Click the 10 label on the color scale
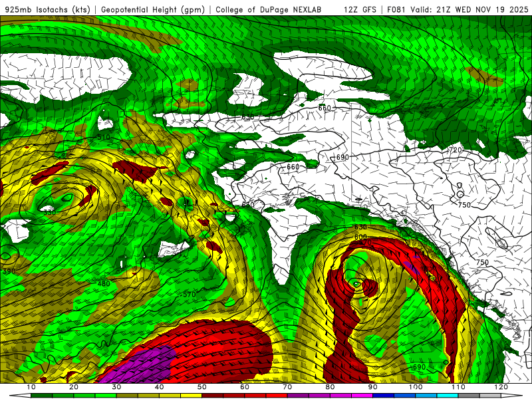Image resolution: width=532 pixels, height=399 pixels. pos(31,387)
